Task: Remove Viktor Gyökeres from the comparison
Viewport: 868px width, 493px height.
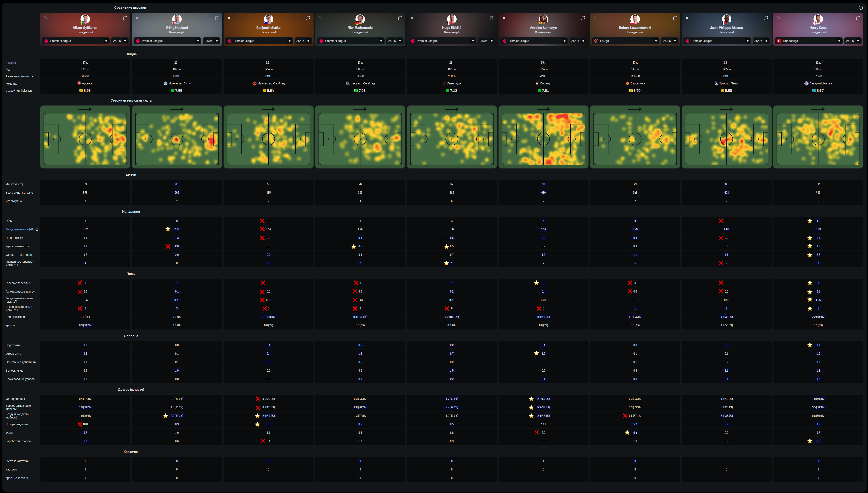Action: [46, 18]
